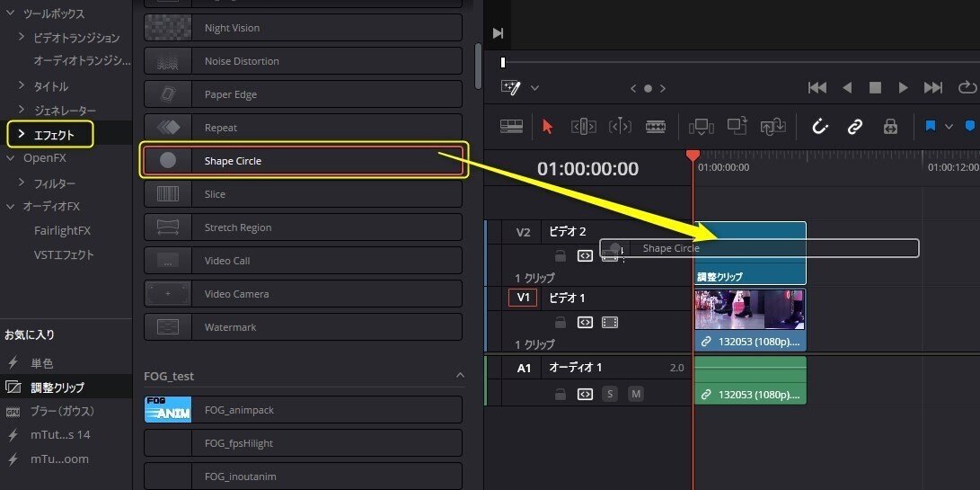Screen dimensions: 980x490
Task: Open オーディオトランジション category
Action: (83, 61)
